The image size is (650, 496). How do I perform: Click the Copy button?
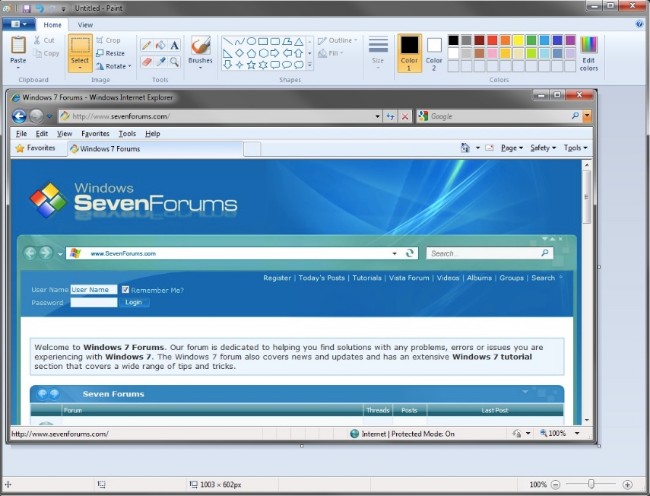click(x=46, y=53)
